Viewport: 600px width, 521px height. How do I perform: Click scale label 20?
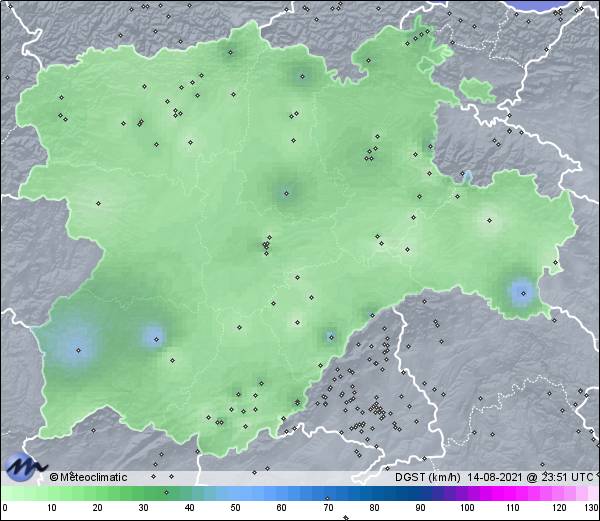(98, 508)
